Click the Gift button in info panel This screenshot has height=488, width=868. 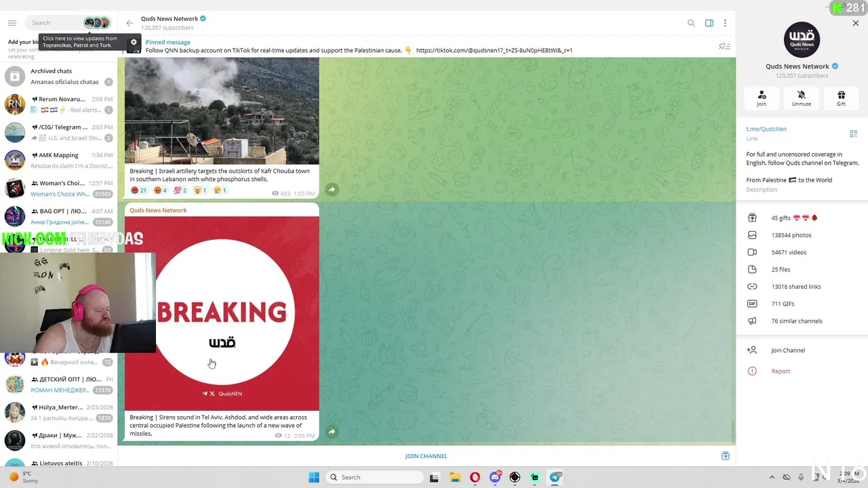(x=841, y=98)
